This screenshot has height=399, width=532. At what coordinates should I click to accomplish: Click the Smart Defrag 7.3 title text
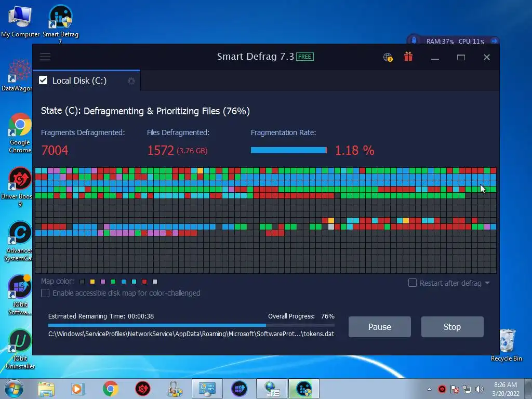[x=256, y=56]
